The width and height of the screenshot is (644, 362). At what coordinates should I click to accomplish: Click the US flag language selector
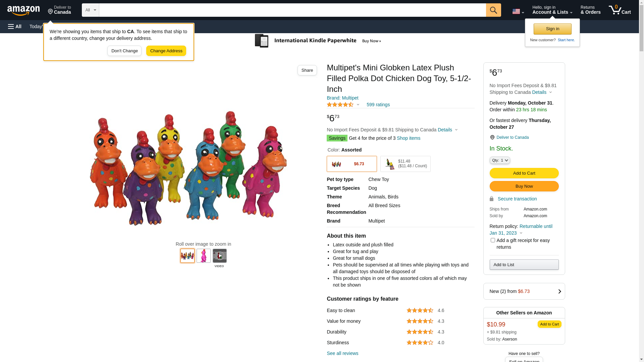[518, 11]
